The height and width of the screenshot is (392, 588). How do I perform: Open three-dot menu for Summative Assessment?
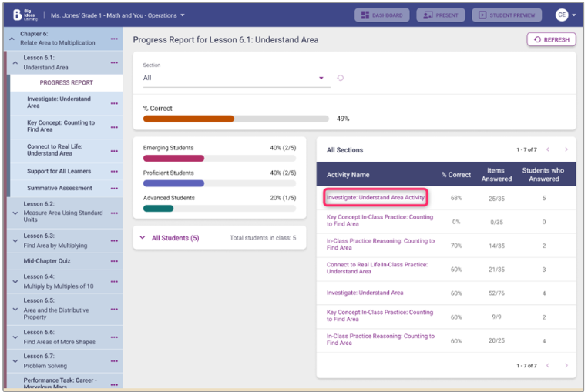tap(114, 189)
